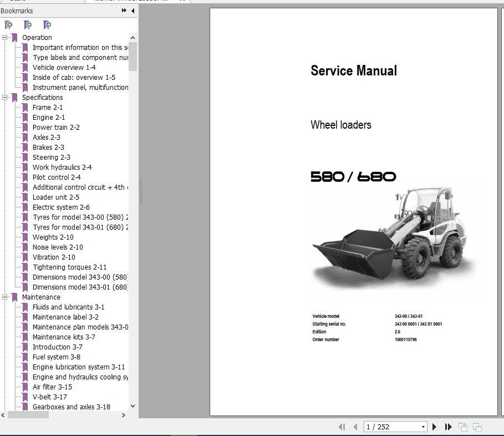Screen dimensions: 504x436
Task: Collapse the Maintenance bookmark group
Action: (4, 297)
